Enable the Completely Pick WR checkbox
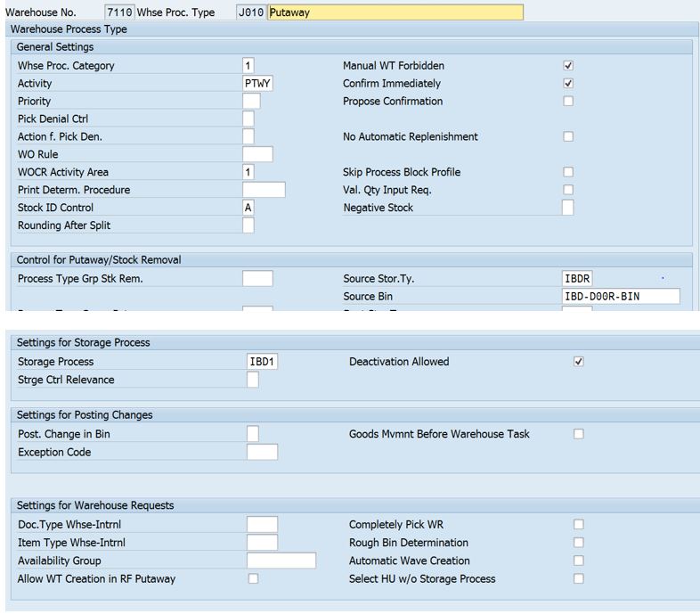 click(x=579, y=525)
